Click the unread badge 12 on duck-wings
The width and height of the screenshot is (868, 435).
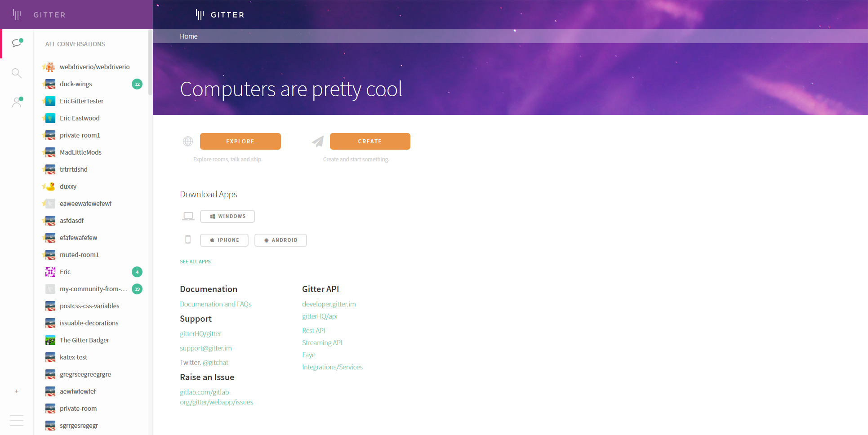(137, 84)
